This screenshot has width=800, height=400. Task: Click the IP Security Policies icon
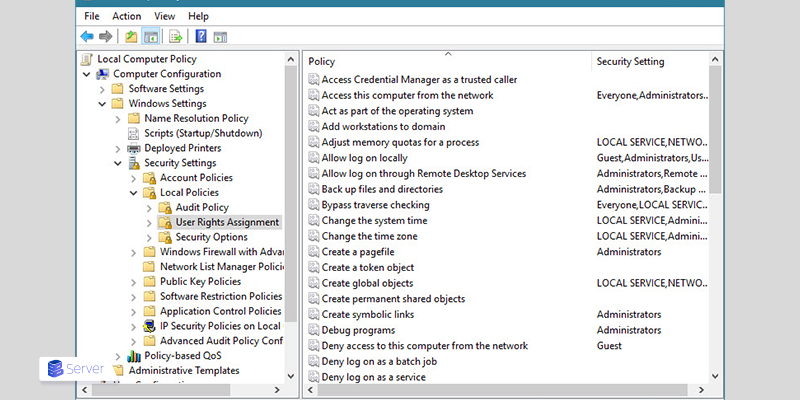tap(149, 326)
